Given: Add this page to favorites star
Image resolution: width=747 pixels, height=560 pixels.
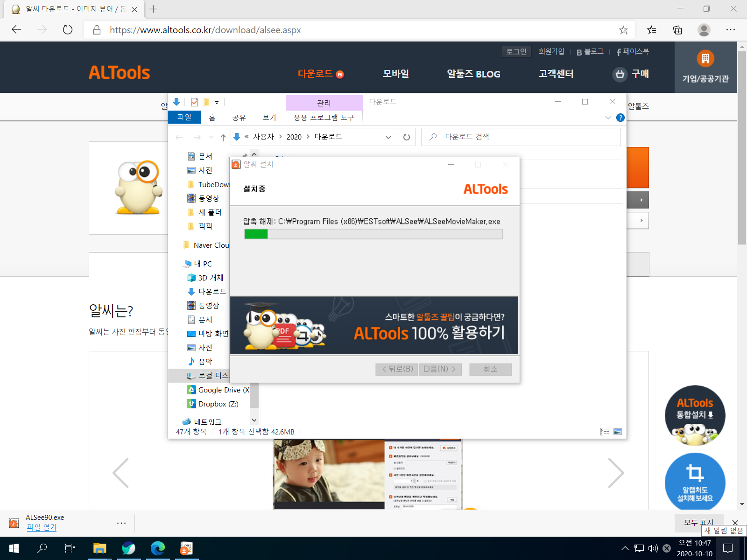Looking at the screenshot, I should click(623, 30).
